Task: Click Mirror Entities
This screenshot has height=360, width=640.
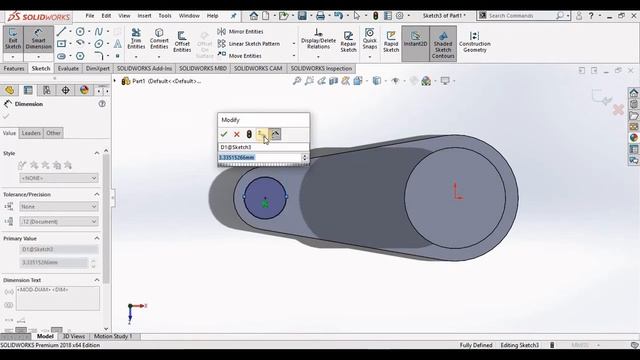Action: (x=240, y=31)
